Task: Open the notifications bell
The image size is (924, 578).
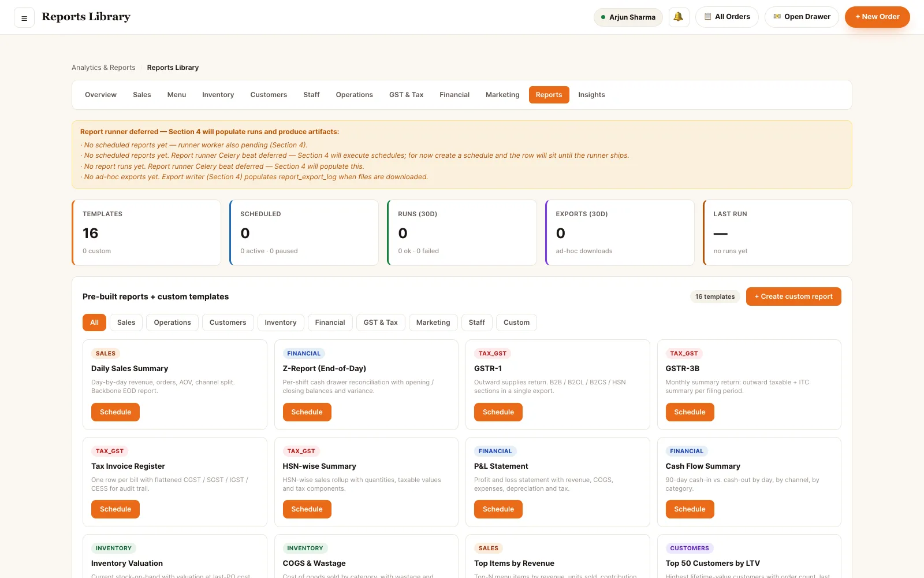Action: pos(679,17)
